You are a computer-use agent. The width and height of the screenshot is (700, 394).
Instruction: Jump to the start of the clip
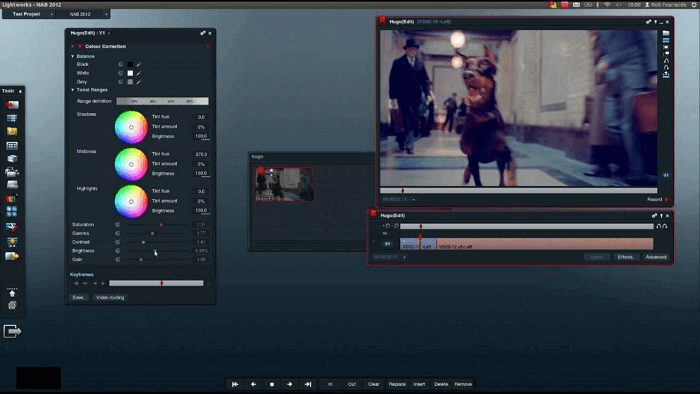tap(235, 384)
